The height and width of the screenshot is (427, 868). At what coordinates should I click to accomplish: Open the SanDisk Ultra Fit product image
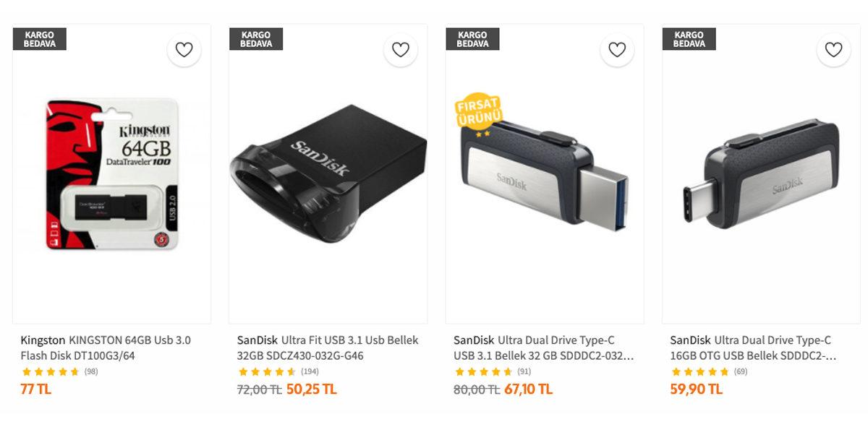328,173
